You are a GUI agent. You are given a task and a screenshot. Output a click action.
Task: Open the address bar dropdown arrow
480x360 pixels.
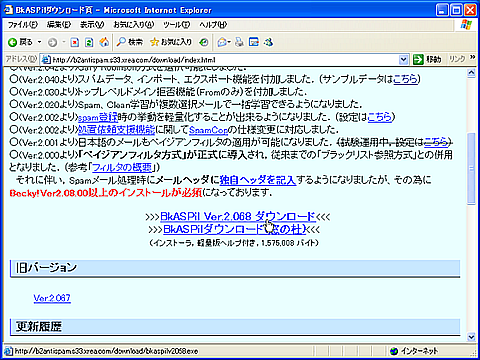tap(403, 60)
